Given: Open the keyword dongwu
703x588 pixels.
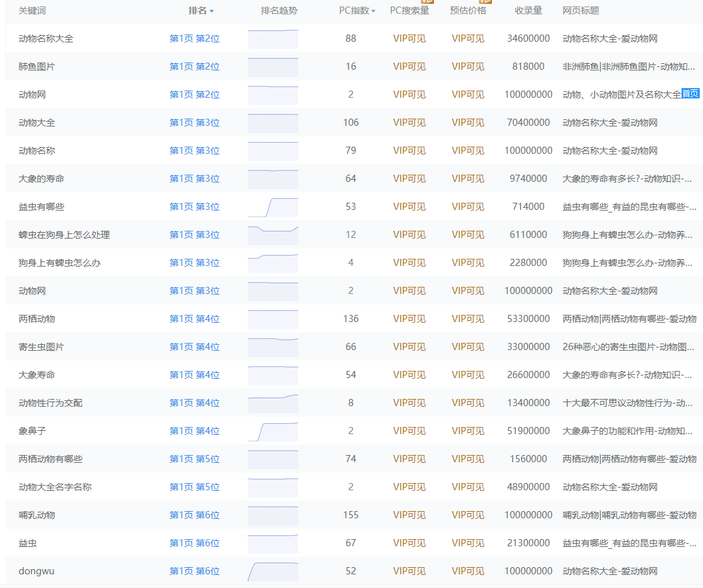Looking at the screenshot, I should point(36,572).
